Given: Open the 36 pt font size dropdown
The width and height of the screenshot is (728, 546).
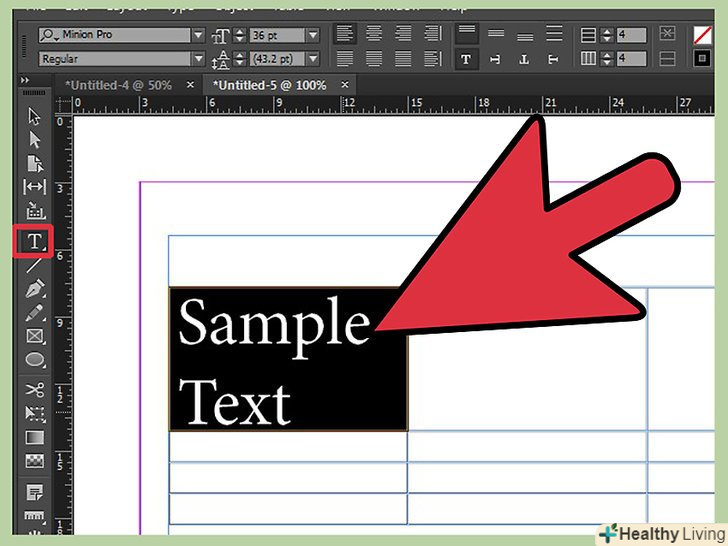Looking at the screenshot, I should point(313,35).
